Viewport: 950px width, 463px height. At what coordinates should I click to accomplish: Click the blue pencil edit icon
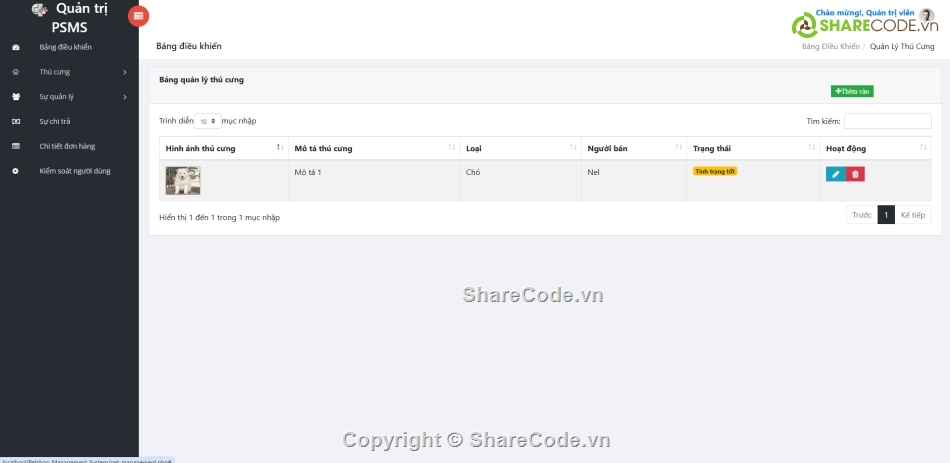[835, 174]
